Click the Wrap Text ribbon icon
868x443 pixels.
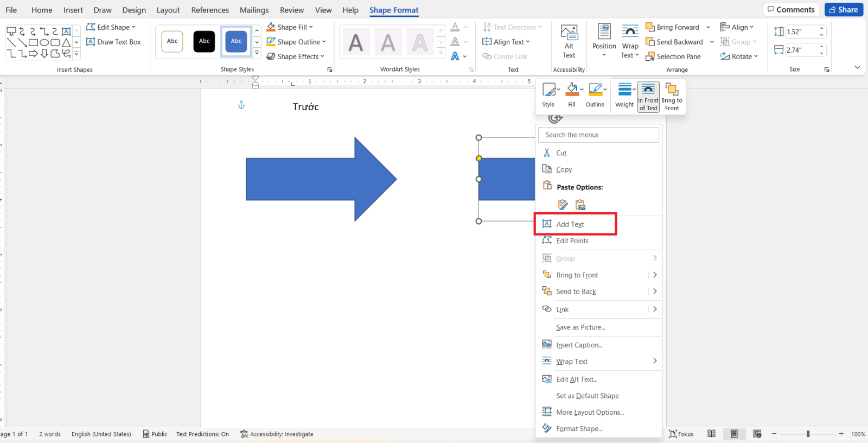click(x=630, y=31)
